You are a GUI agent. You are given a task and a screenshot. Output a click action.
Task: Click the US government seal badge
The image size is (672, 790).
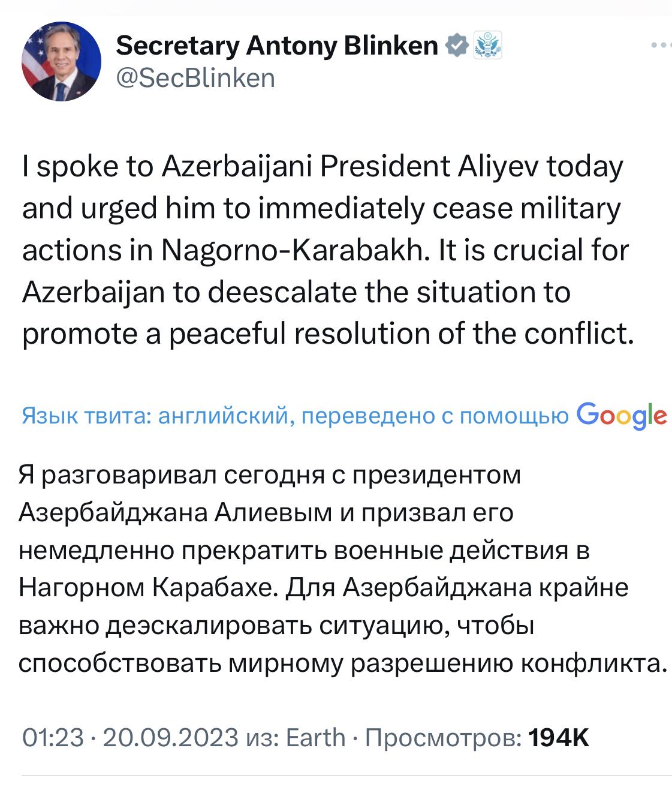488,46
